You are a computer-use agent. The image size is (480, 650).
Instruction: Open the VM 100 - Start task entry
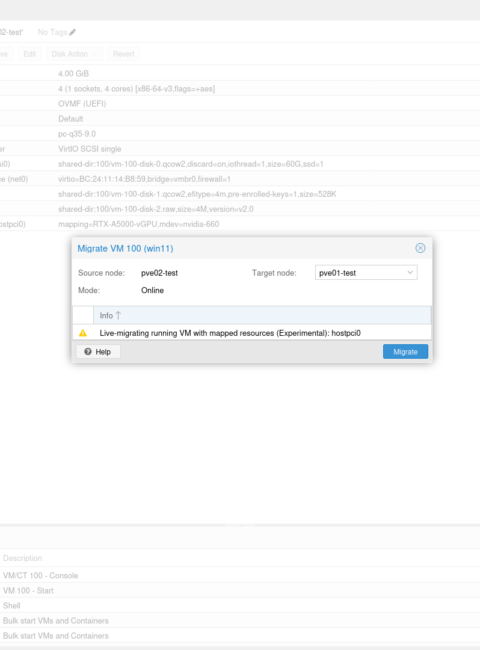(x=240, y=590)
